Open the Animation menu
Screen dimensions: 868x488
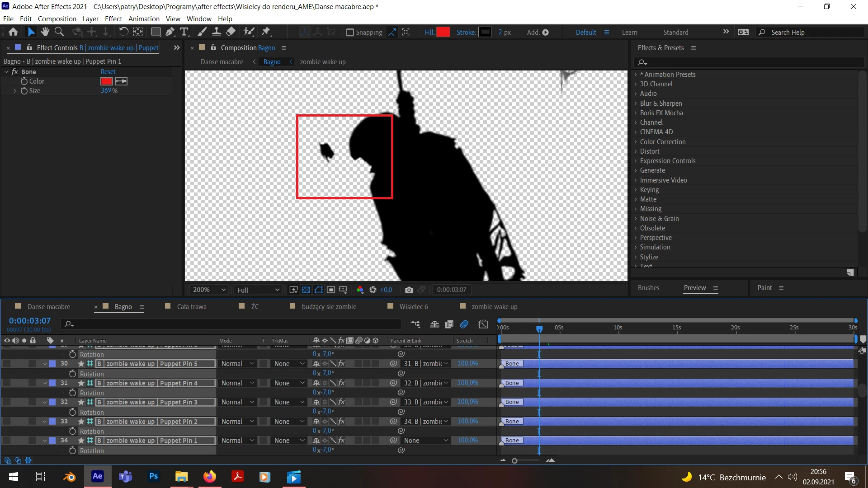[x=144, y=19]
